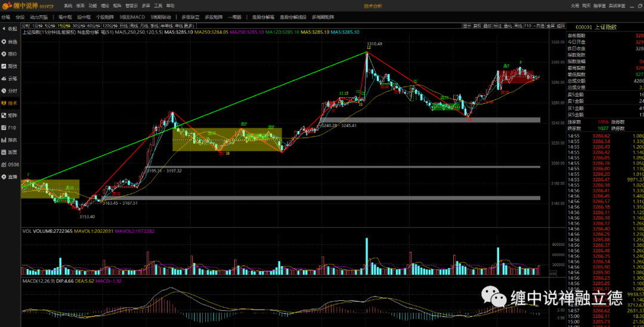The width and height of the screenshot is (644, 327).
Task: Open the 矩阵 menu in the top bar
Action: tap(117, 6)
